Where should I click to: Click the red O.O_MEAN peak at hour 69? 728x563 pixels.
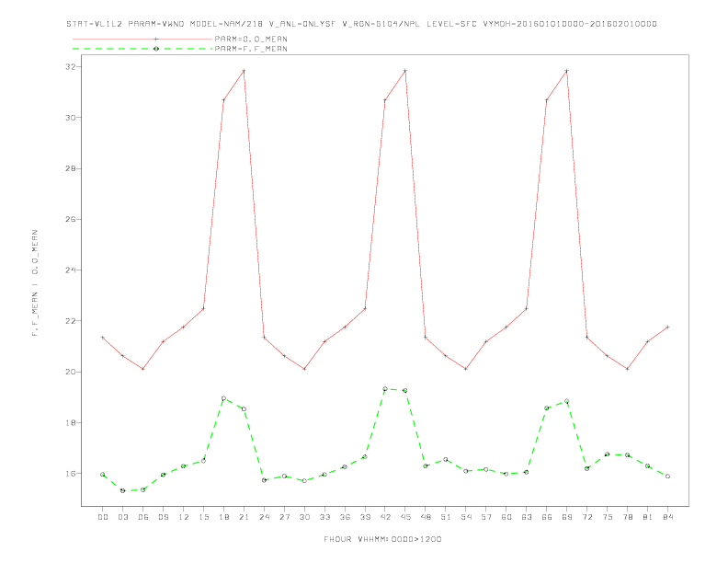[x=567, y=71]
